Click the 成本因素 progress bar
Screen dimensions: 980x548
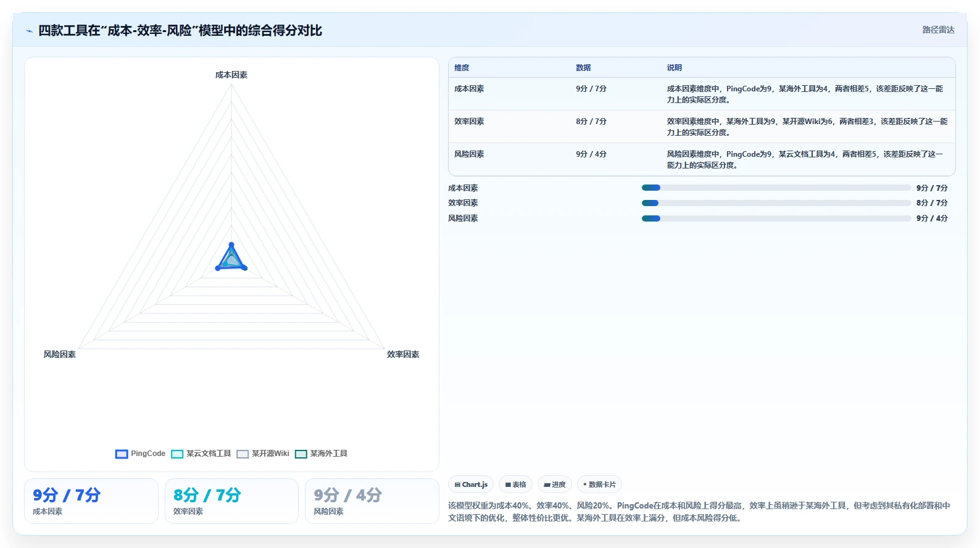tap(776, 188)
